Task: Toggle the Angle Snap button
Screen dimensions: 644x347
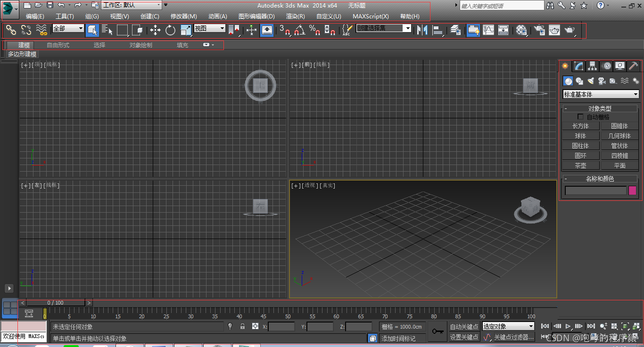Action: pyautogui.click(x=299, y=30)
